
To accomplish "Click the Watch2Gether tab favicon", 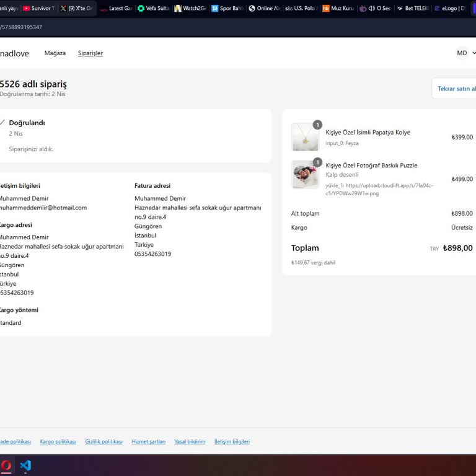I will coord(178,9).
